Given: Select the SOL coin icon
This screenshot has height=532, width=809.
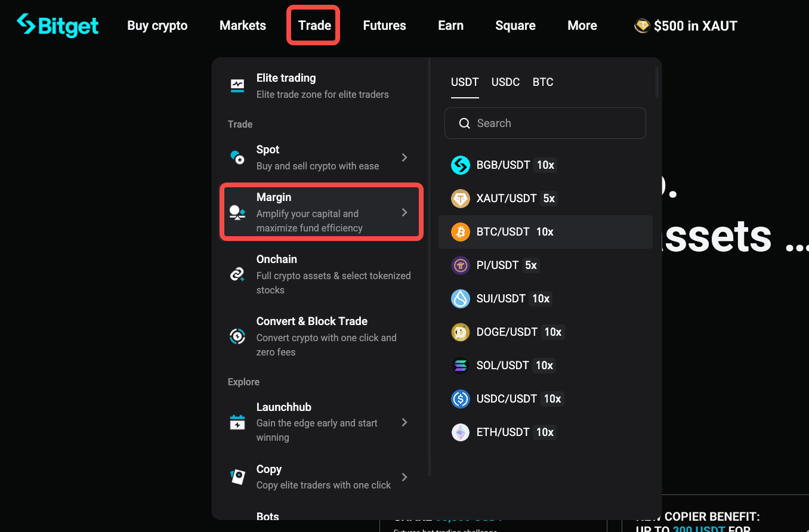Looking at the screenshot, I should (x=461, y=366).
